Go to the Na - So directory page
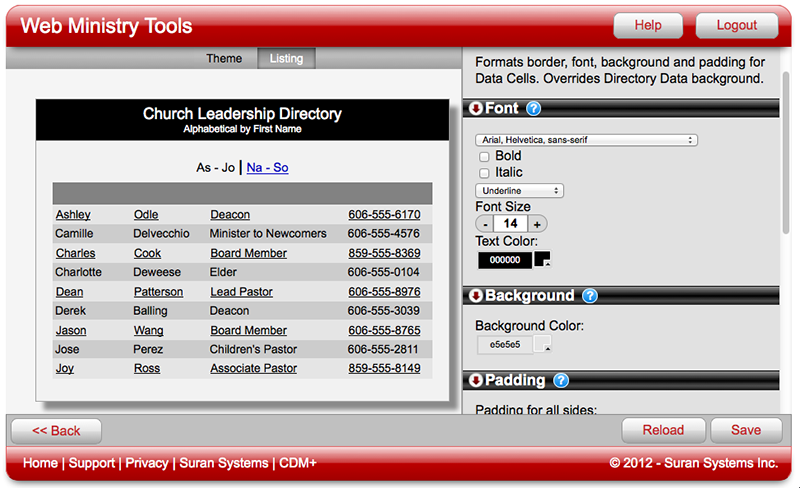Viewport: 800px width, 488px height. [x=267, y=168]
